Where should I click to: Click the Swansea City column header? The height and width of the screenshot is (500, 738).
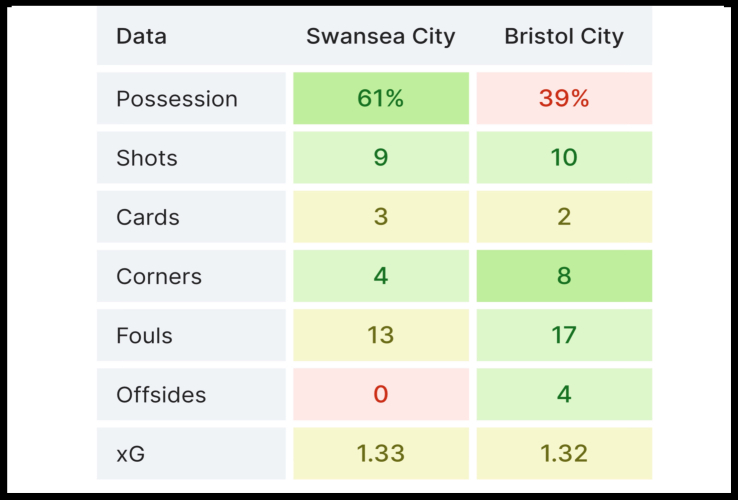click(380, 37)
